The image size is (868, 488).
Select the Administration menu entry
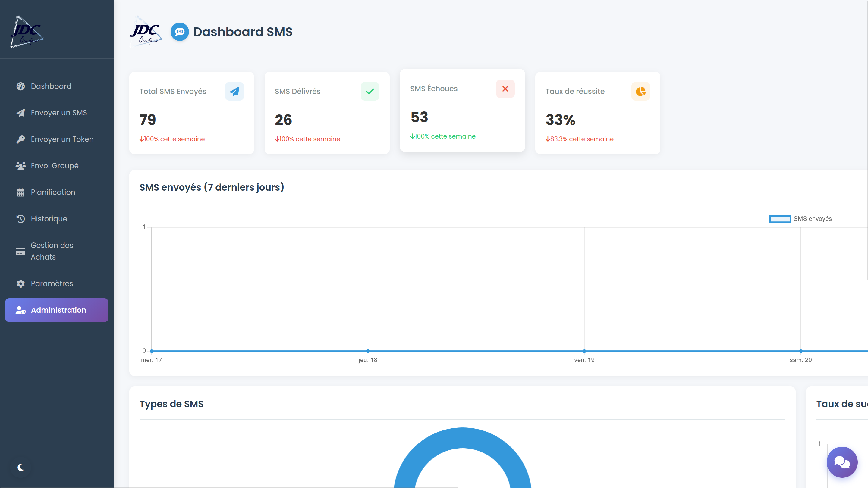(x=57, y=310)
